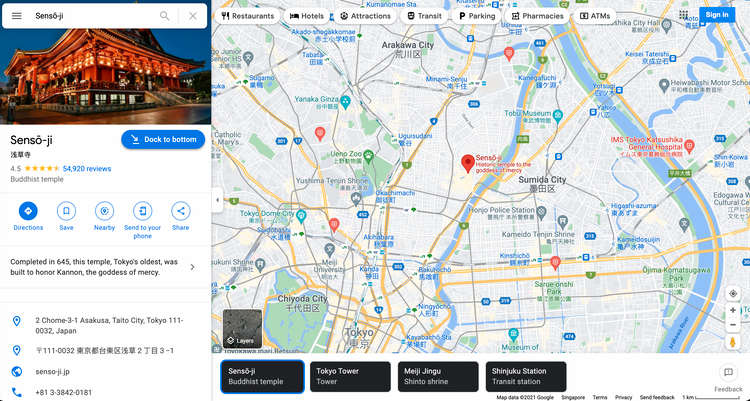
Task: Click the Japanese address line 〒111-0032
Action: click(x=105, y=351)
